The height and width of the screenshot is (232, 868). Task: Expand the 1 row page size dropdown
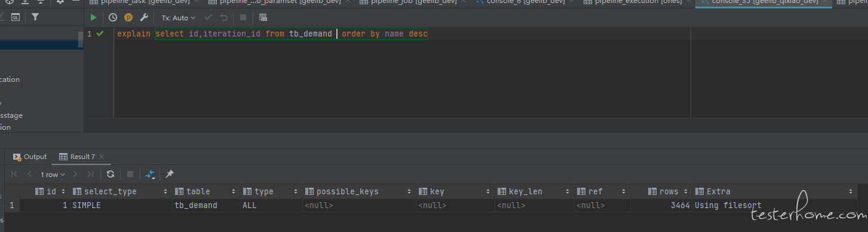coord(53,175)
